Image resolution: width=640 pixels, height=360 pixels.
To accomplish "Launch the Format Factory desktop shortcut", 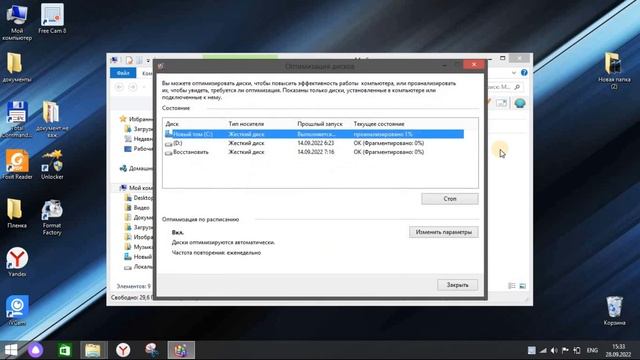I will pos(52,217).
